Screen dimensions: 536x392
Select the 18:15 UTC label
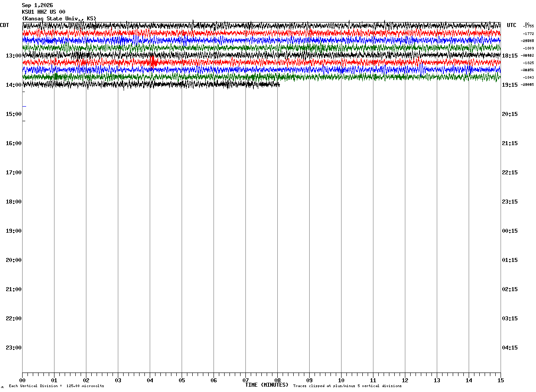point(509,56)
